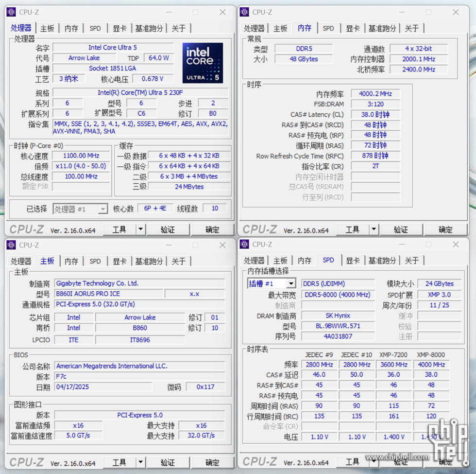Click 确定 button in the processor window
Image resolution: width=476 pixels, height=474 pixels.
coord(212,229)
